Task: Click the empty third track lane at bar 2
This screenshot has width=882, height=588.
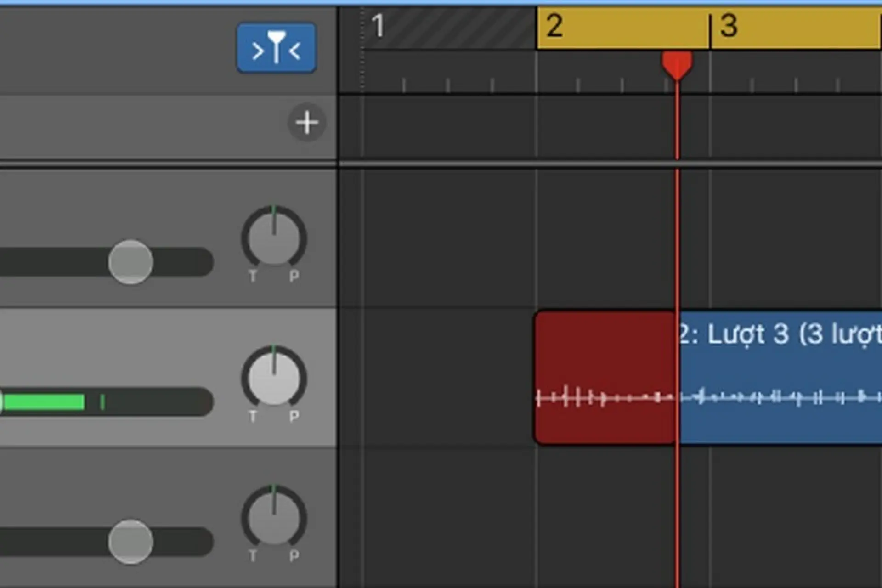Action: tap(623, 518)
